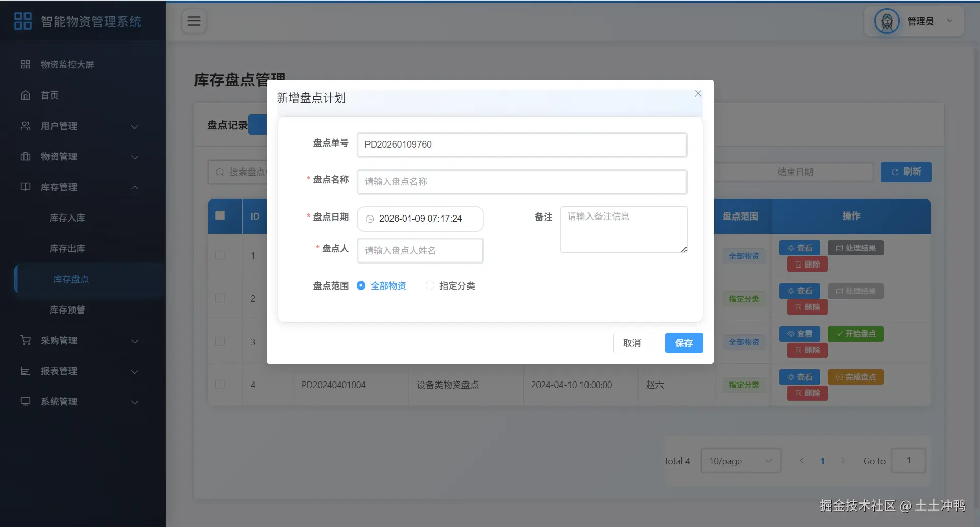Viewport: 980px width, 527px height.
Task: Click 查看 button in row 4
Action: (x=800, y=377)
